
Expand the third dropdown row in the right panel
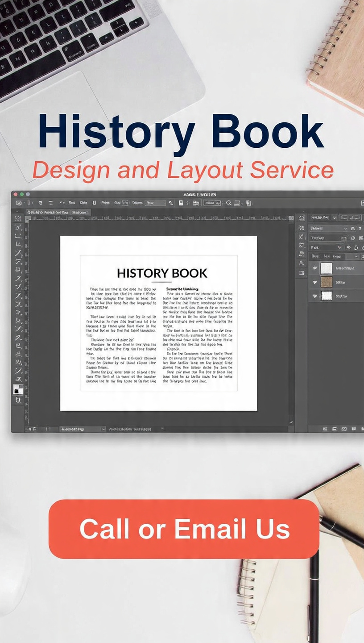point(326,247)
